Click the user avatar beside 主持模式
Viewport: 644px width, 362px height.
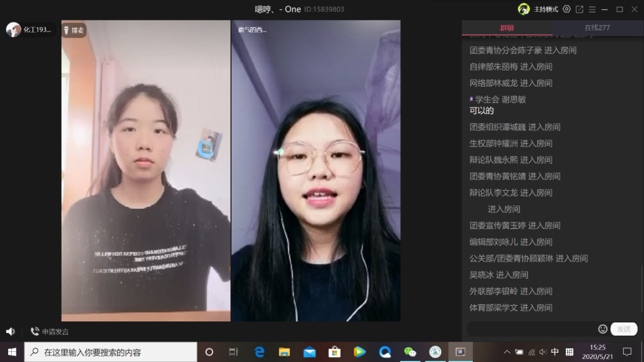pos(523,9)
